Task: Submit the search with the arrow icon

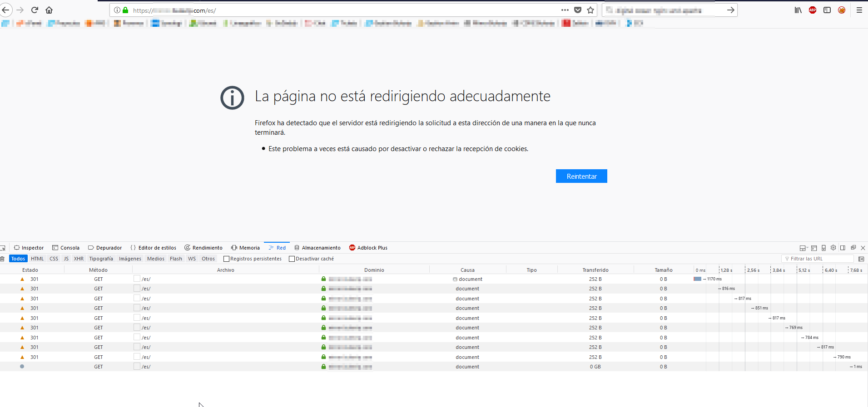Action: click(x=730, y=10)
